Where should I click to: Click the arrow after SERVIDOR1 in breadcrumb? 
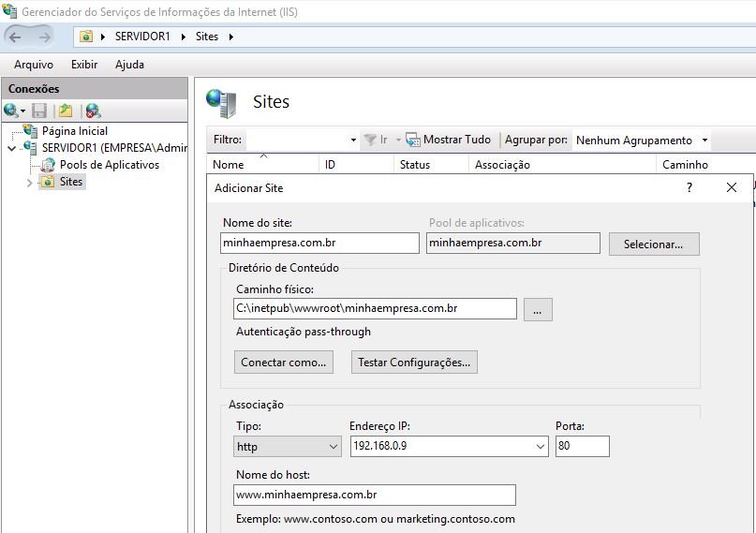click(184, 37)
